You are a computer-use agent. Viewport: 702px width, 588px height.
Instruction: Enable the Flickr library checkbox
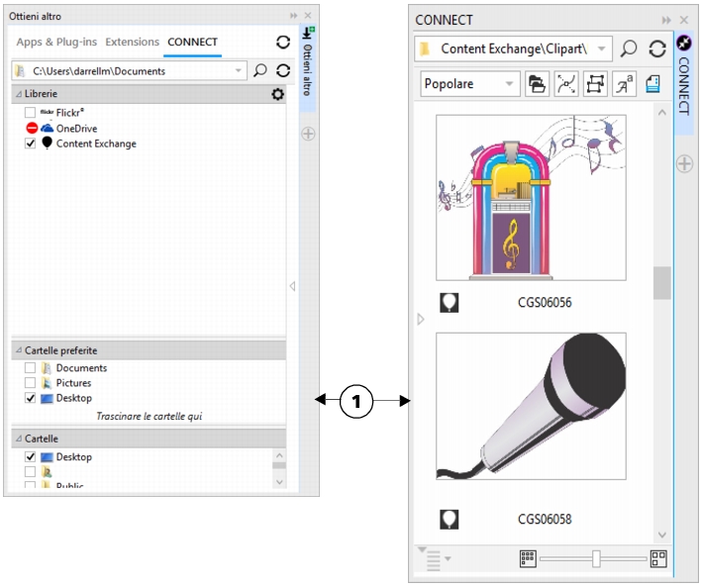[31, 113]
